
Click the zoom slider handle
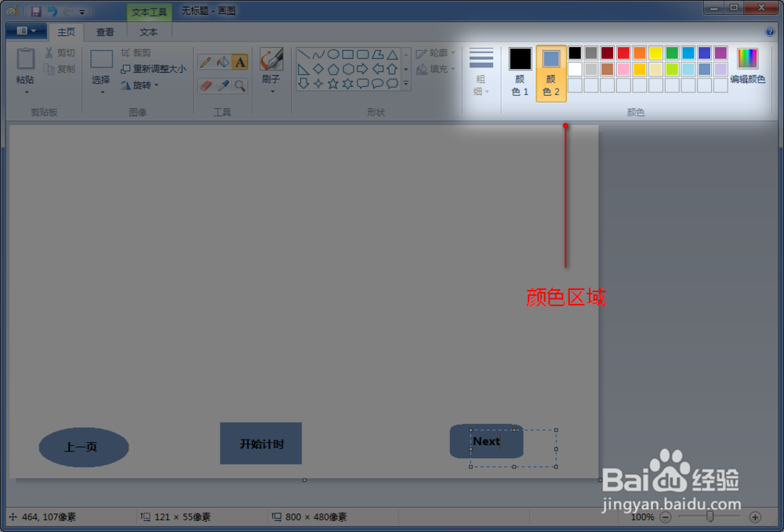point(710,517)
